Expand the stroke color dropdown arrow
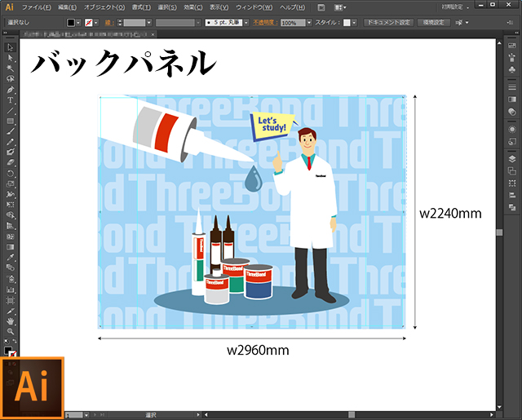 [96, 23]
